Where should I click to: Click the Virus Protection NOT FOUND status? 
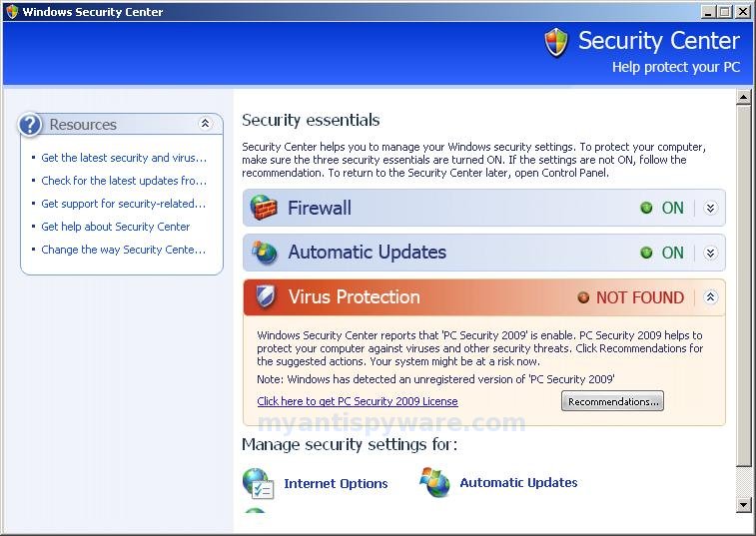631,297
